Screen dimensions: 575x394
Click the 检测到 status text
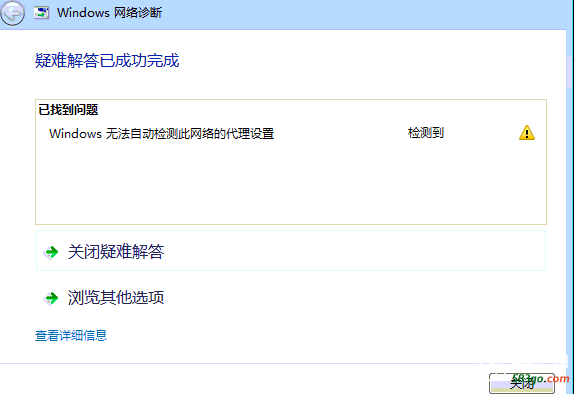(x=425, y=133)
